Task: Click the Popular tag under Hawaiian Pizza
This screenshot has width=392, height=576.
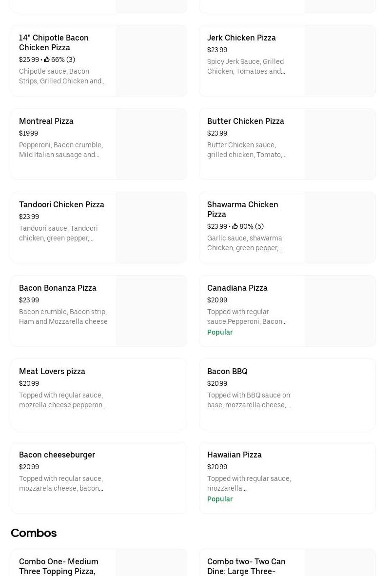Action: pyautogui.click(x=220, y=499)
